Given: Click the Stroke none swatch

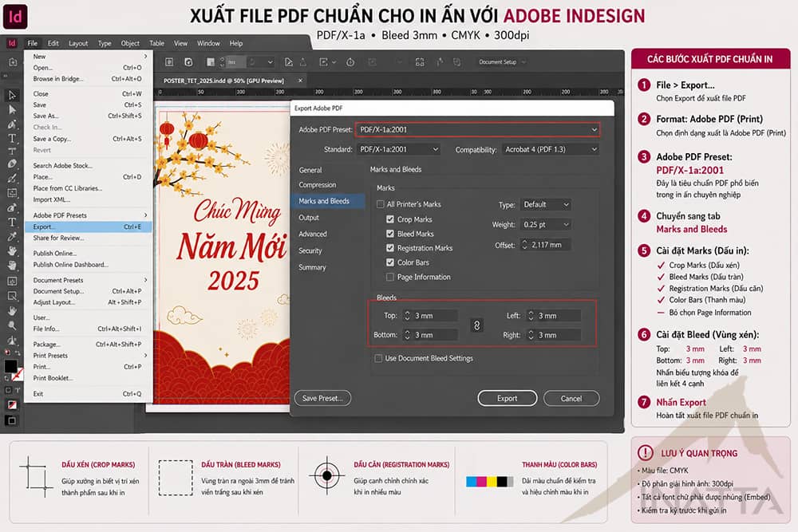Looking at the screenshot, I should tap(18, 374).
